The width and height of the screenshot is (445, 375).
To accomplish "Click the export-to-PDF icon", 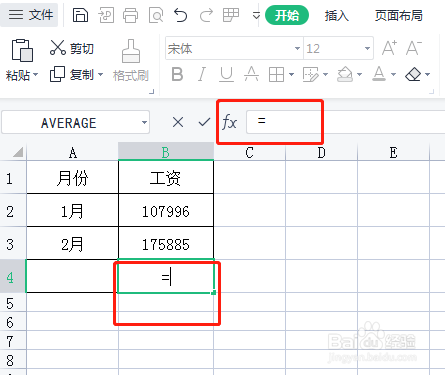I will (106, 15).
